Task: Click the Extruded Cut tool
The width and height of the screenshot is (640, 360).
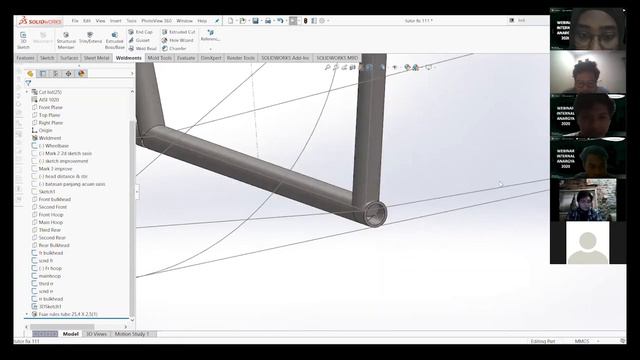Action: tap(178, 32)
